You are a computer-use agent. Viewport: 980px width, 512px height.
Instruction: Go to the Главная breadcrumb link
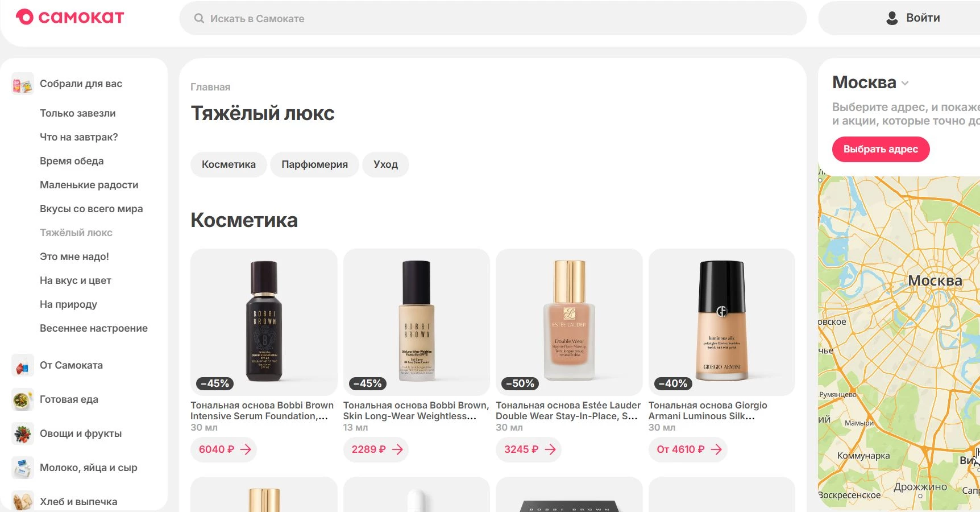[210, 87]
